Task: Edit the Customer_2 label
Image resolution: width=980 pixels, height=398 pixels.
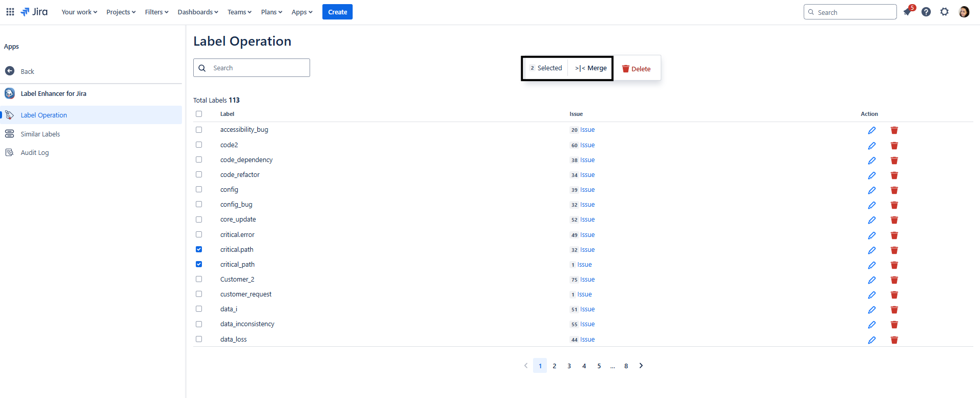Action: 872,280
